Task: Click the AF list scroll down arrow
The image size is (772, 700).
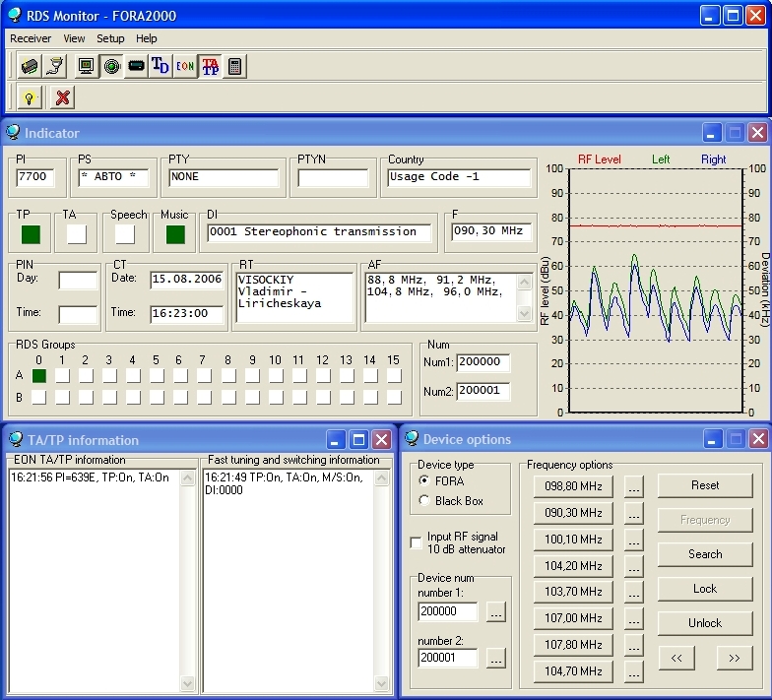Action: (525, 314)
